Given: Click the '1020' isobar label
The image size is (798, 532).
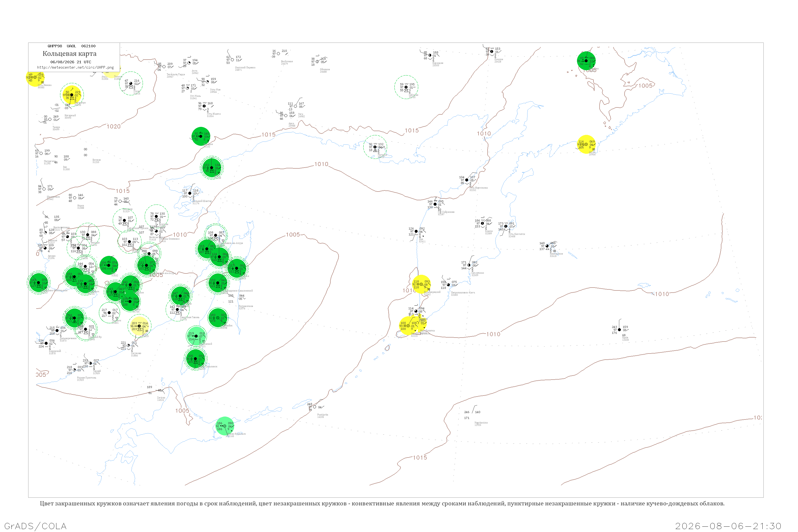Looking at the screenshot, I should 114,127.
